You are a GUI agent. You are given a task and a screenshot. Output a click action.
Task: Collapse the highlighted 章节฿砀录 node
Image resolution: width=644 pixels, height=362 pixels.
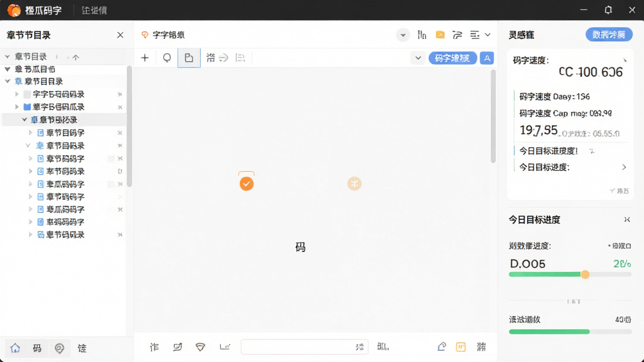pos(25,119)
